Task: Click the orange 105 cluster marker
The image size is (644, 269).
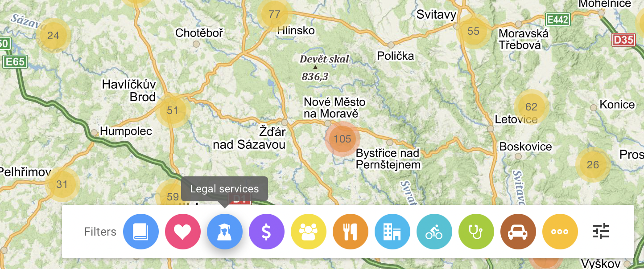Action: coord(343,139)
